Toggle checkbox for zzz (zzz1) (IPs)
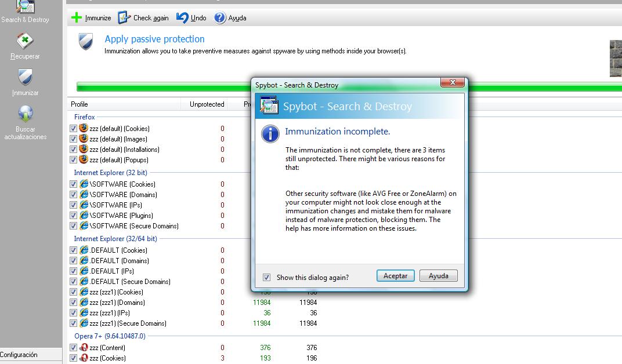 [x=73, y=313]
